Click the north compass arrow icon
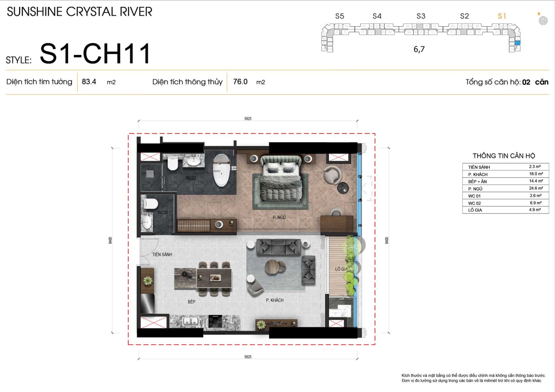This screenshot has height=392, width=555. pyautogui.click(x=543, y=21)
